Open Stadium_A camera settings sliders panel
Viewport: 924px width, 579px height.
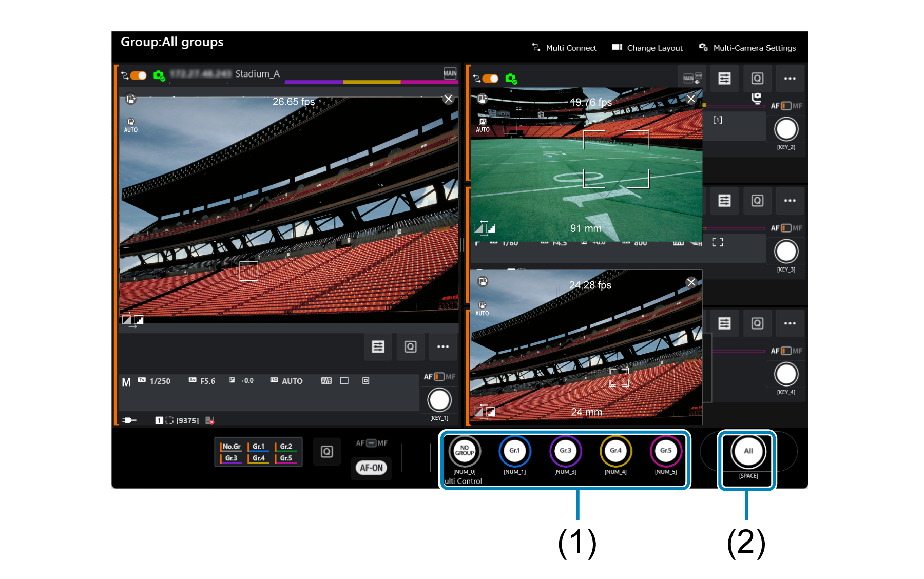pyautogui.click(x=378, y=346)
